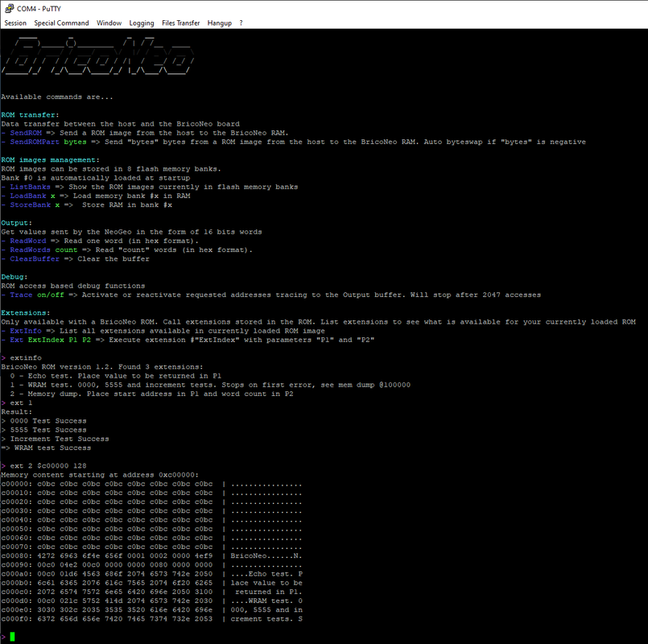
Task: Click the Hangup menu item
Action: (220, 23)
